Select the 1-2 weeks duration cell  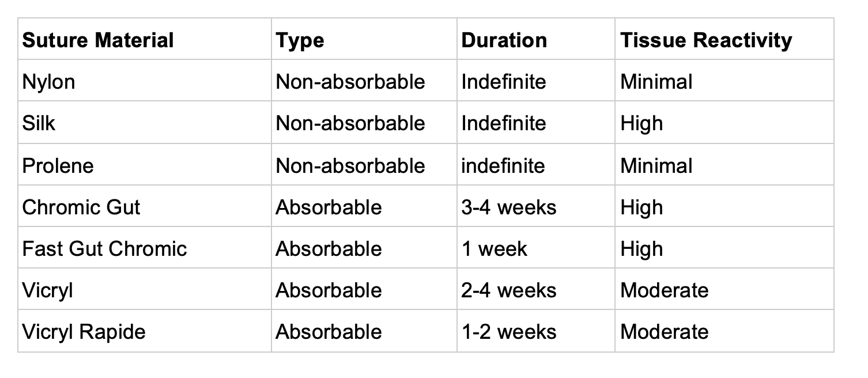536,331
